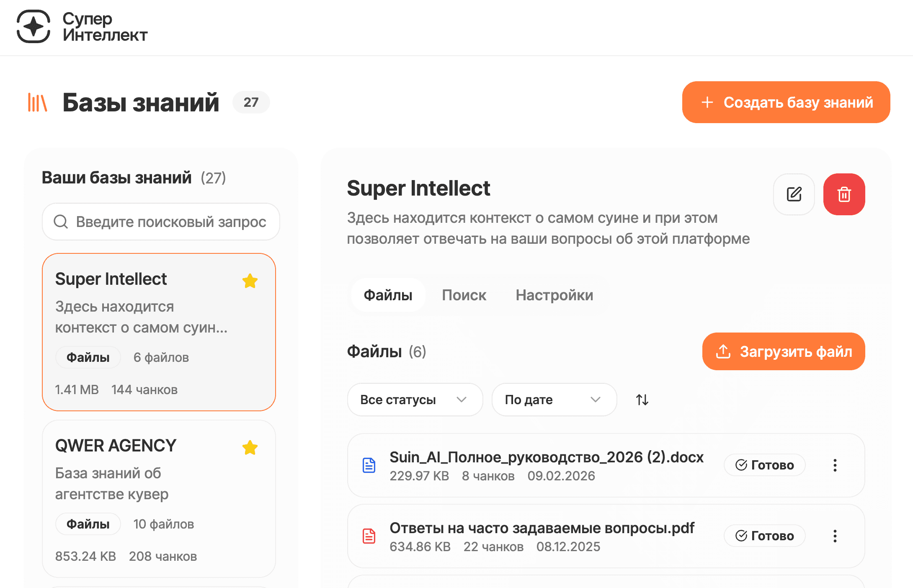The image size is (913, 588).
Task: Click the Файлы tag on Super Intellect card
Action: click(88, 357)
